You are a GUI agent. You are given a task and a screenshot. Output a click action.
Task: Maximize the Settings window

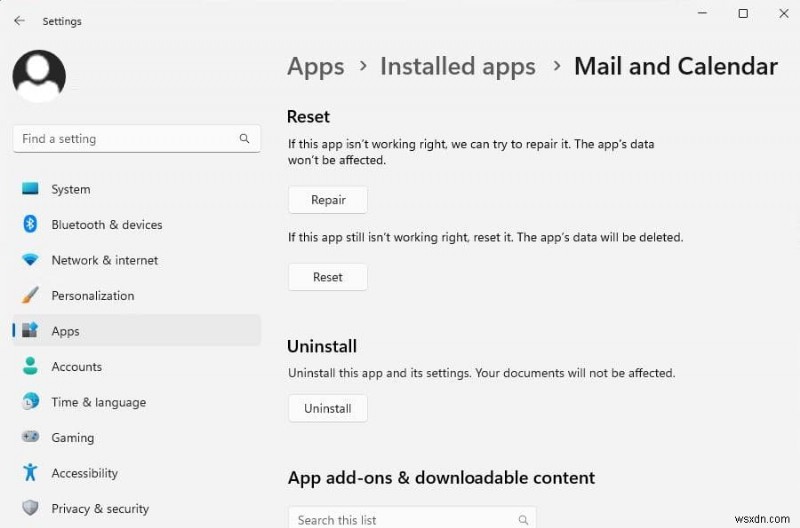743,13
